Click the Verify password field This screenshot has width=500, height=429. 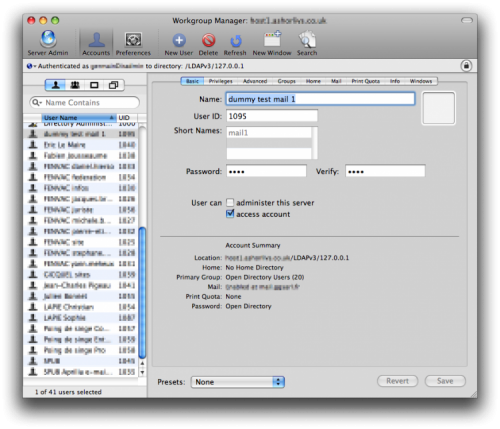tap(385, 171)
